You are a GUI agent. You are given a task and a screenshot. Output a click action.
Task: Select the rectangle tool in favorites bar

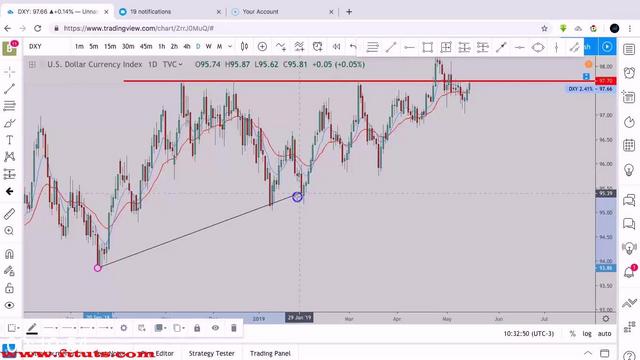(427, 47)
